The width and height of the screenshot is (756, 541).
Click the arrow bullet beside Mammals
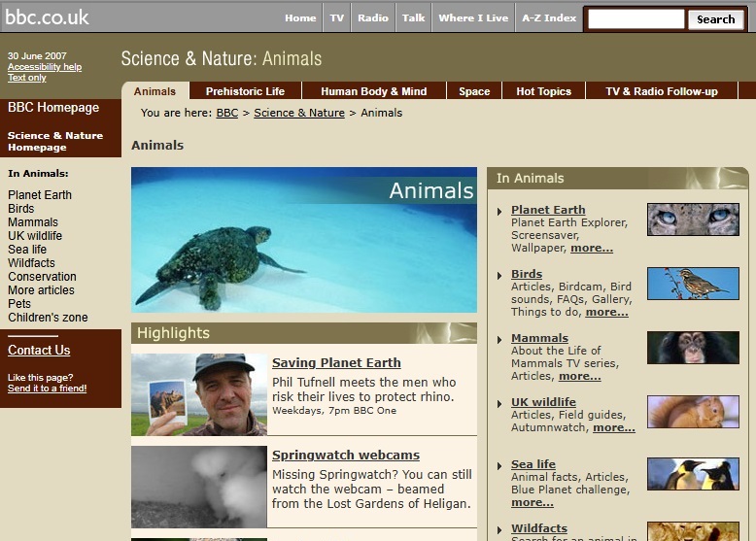click(x=499, y=340)
